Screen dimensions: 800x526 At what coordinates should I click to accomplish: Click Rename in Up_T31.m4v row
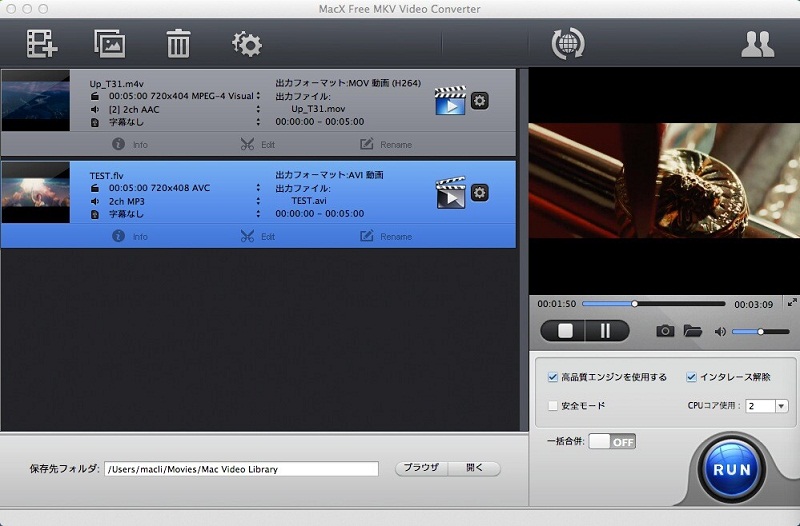coord(386,144)
